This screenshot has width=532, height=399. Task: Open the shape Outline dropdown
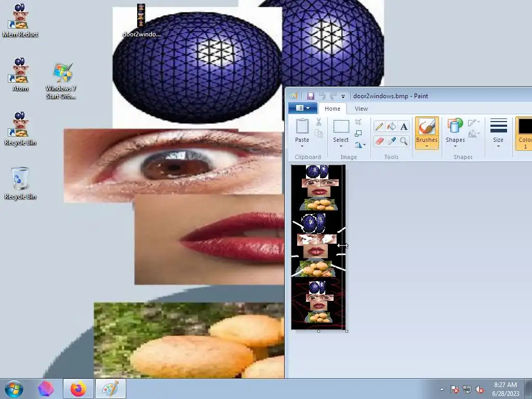474,123
